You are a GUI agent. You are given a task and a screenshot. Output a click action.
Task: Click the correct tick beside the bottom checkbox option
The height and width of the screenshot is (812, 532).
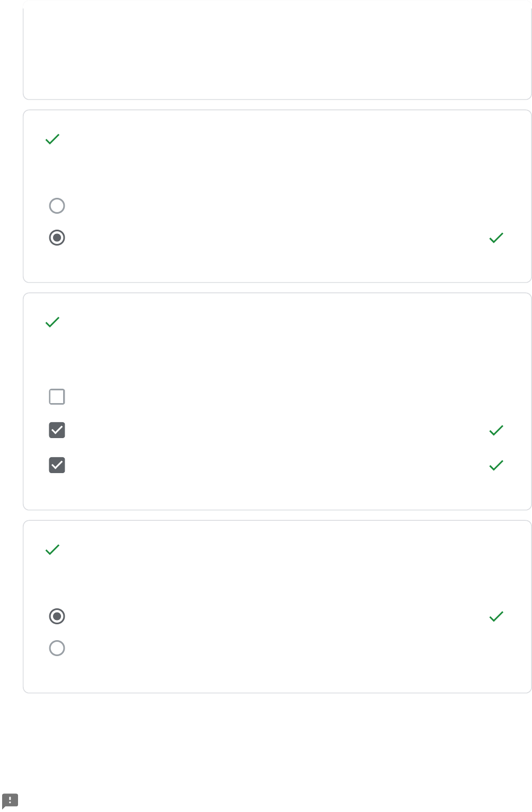[x=496, y=465]
